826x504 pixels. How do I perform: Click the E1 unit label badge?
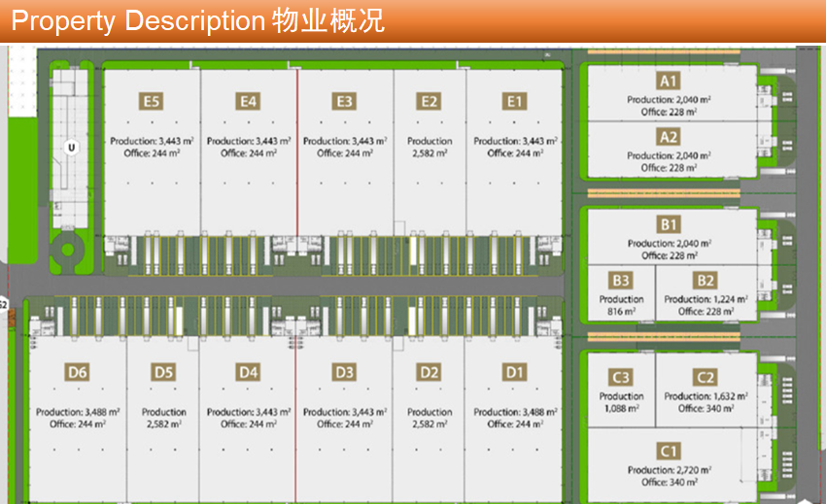[515, 101]
